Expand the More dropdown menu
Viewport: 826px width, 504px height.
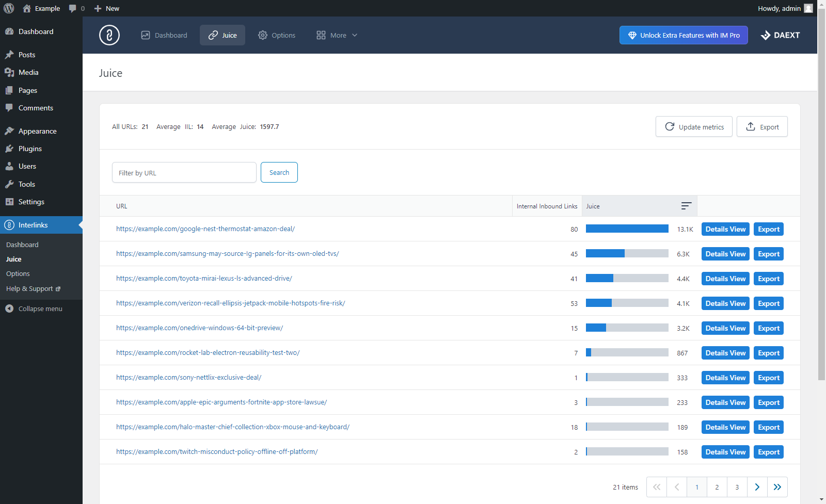[337, 35]
